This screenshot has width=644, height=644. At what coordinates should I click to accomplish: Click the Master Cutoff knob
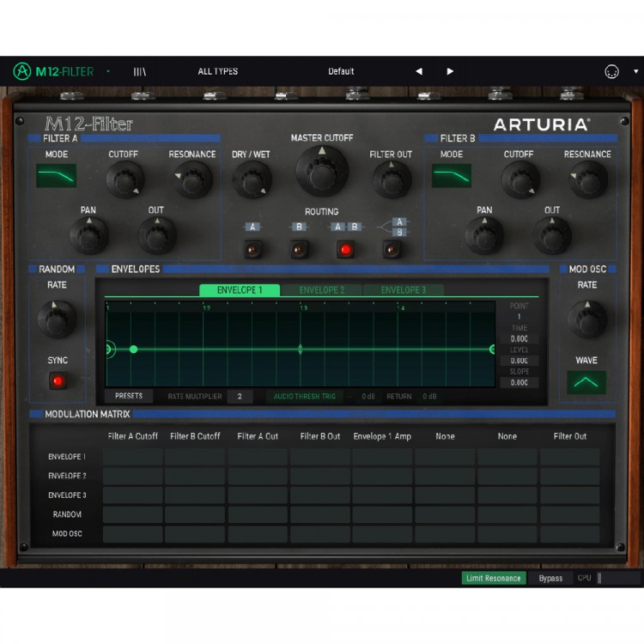(x=322, y=172)
